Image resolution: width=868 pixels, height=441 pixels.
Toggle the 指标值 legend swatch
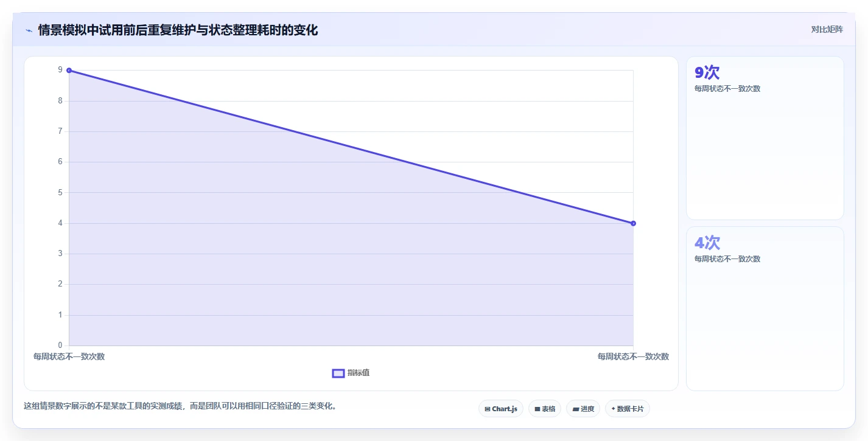click(338, 373)
